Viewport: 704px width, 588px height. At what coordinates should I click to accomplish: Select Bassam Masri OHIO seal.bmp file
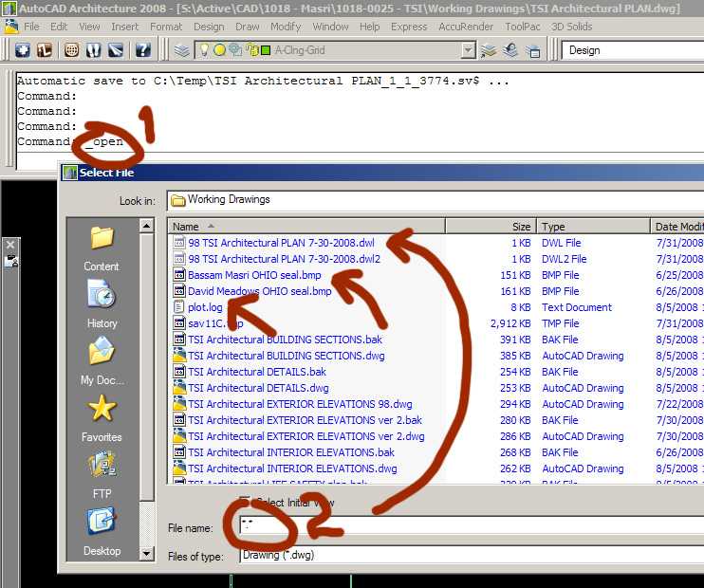(x=248, y=275)
